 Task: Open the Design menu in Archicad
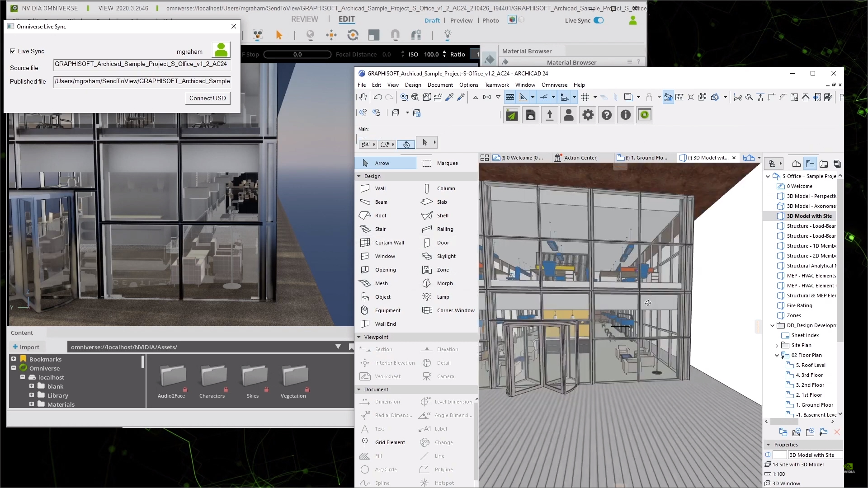(413, 85)
